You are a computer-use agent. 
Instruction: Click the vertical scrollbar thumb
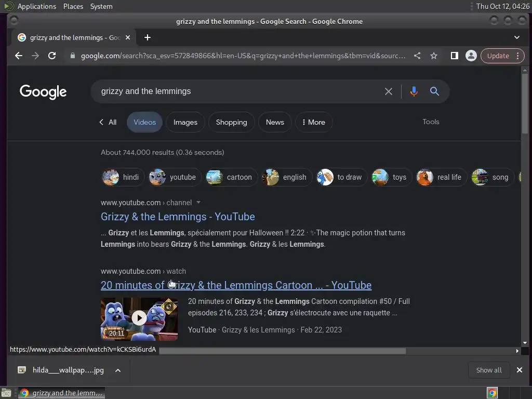[x=525, y=103]
